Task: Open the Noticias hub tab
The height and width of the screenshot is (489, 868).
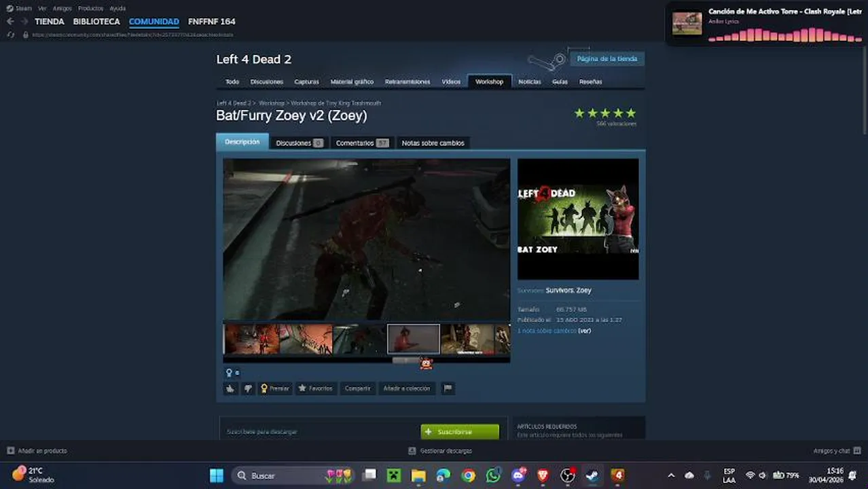Action: [x=530, y=81]
